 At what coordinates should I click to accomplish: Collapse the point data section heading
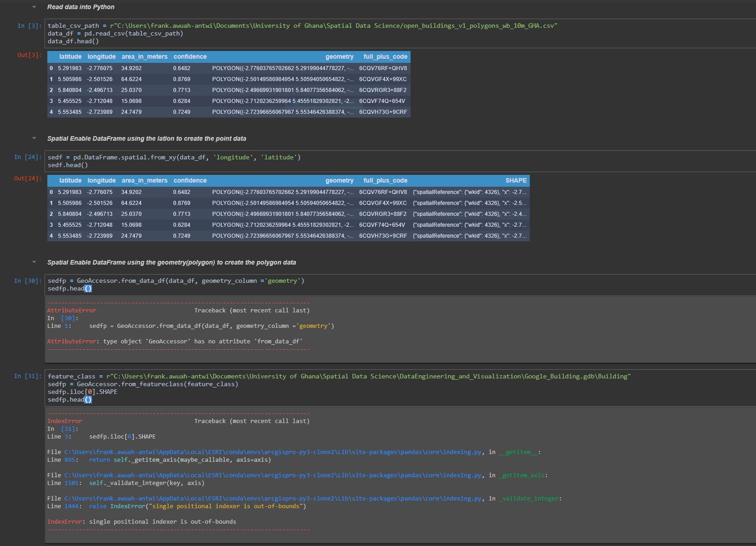34,138
